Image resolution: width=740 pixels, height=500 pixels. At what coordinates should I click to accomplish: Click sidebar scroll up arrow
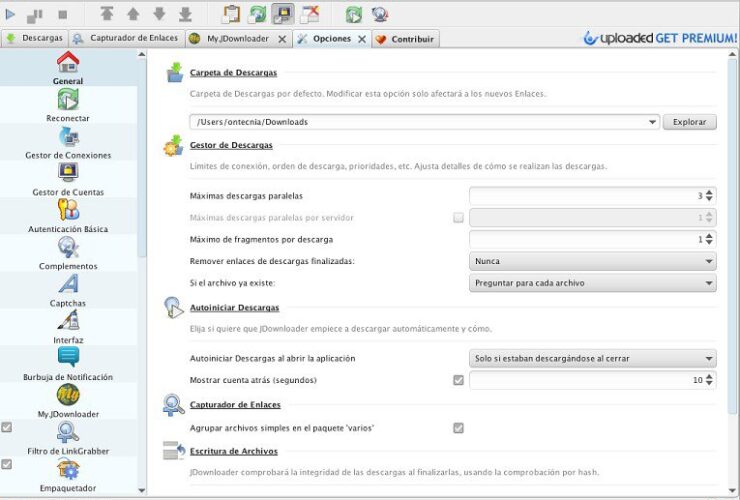point(142,54)
